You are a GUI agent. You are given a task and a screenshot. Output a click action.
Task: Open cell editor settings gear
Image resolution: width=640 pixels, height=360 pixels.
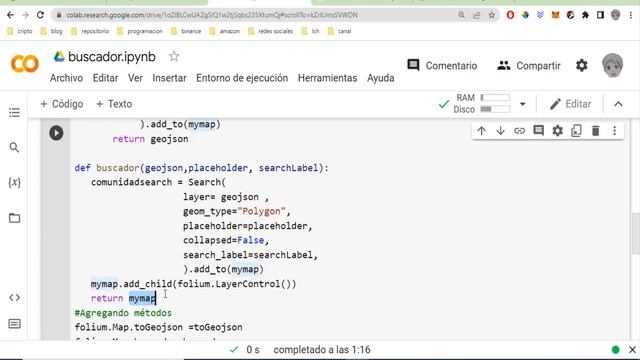(x=558, y=131)
